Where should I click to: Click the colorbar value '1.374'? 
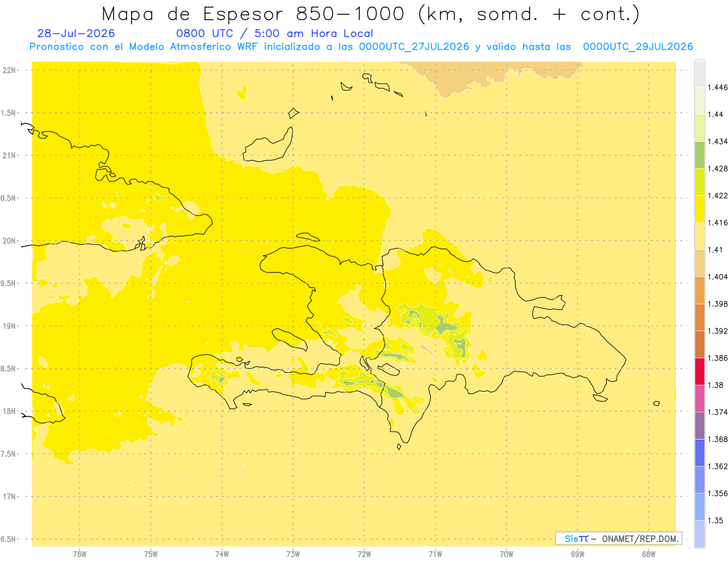(x=718, y=412)
